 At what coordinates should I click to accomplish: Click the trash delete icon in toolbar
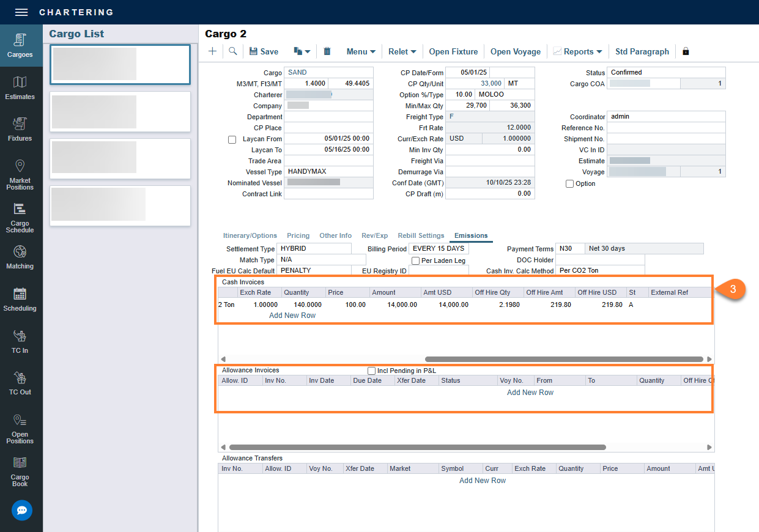327,51
